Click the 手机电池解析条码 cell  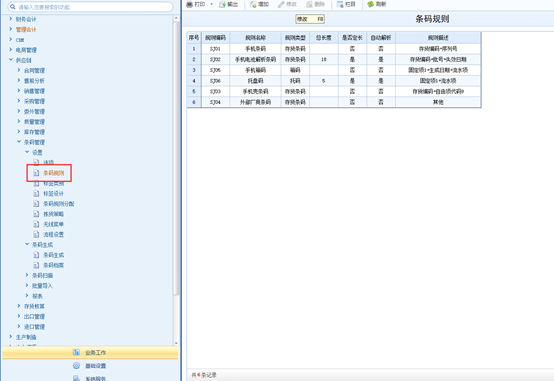tap(255, 59)
